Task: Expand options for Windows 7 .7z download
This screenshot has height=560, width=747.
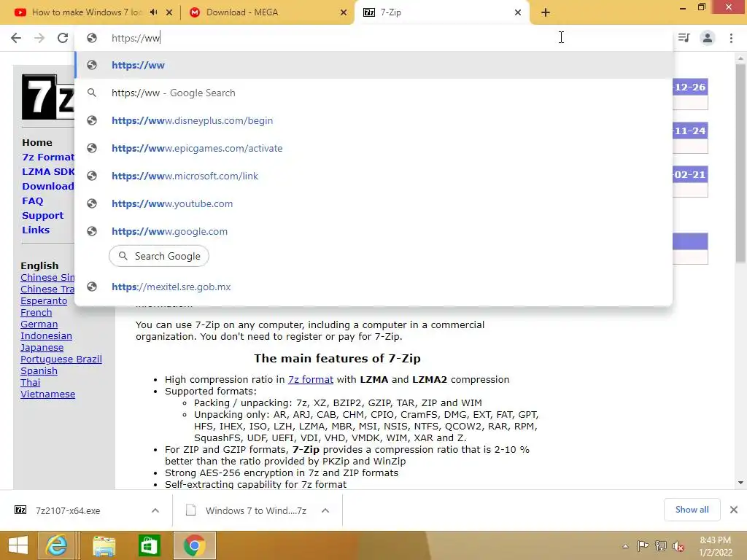Action: 325,510
